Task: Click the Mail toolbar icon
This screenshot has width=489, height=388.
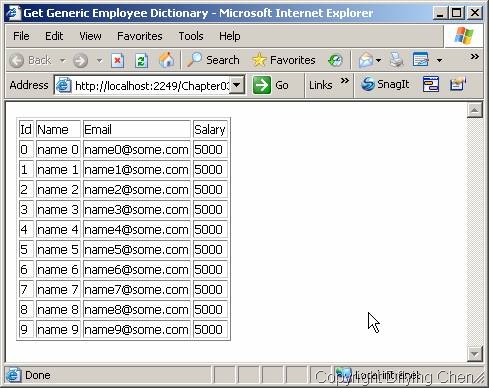Action: [x=366, y=60]
